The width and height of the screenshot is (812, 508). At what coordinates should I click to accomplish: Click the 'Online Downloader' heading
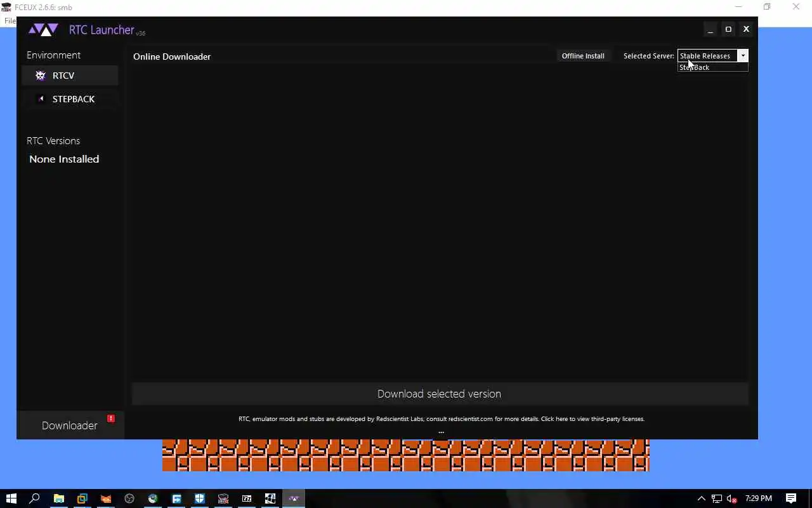pos(172,57)
